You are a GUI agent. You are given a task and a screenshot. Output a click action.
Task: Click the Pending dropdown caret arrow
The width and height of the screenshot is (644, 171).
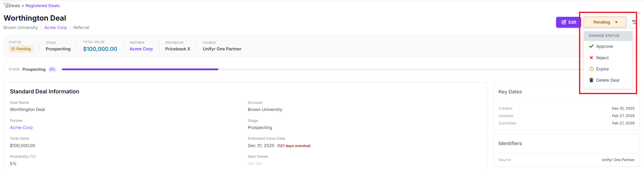(x=616, y=22)
